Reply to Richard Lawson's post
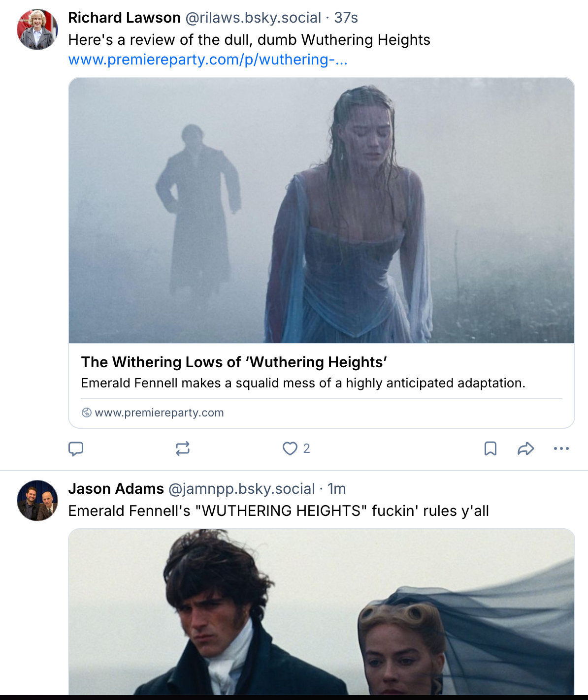This screenshot has height=700, width=588. click(76, 448)
